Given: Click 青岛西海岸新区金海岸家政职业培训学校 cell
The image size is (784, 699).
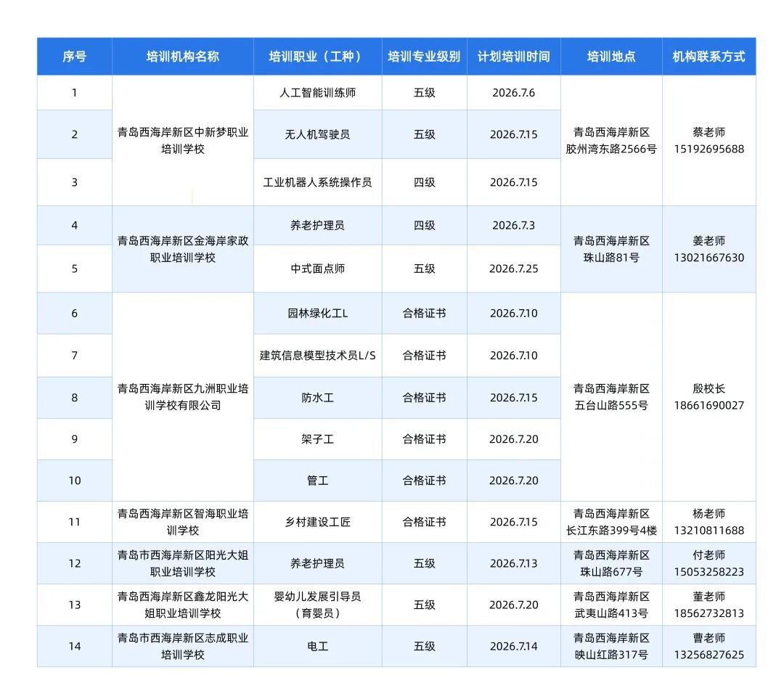Looking at the screenshot, I should coord(182,249).
